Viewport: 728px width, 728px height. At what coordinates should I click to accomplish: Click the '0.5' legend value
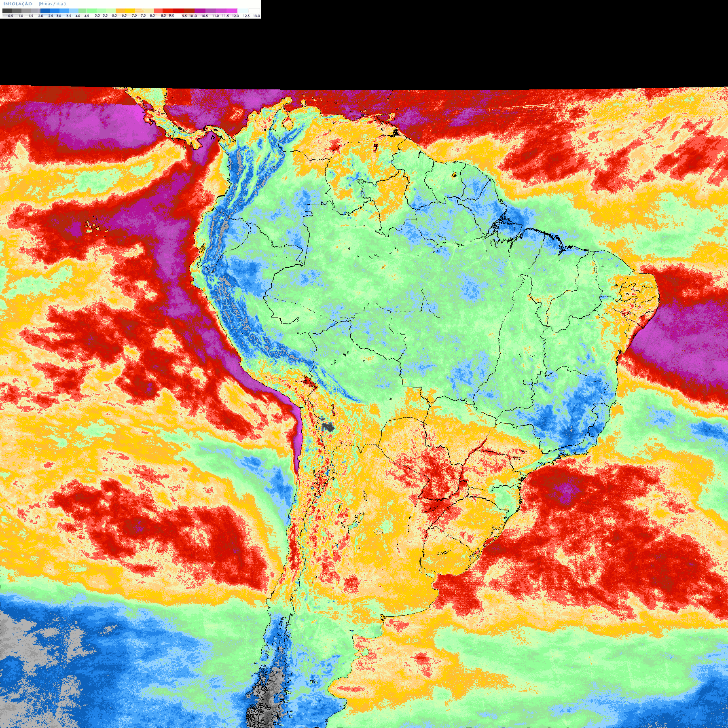11,16
